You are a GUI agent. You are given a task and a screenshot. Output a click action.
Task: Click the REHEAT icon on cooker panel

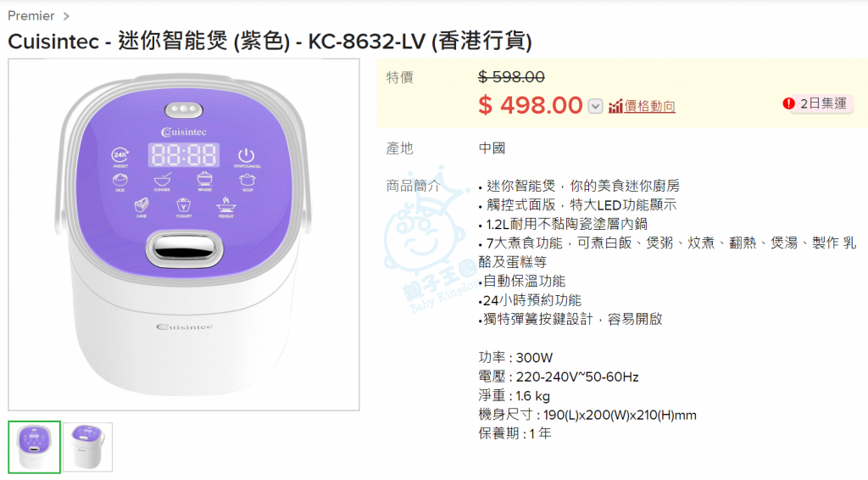[x=225, y=208]
